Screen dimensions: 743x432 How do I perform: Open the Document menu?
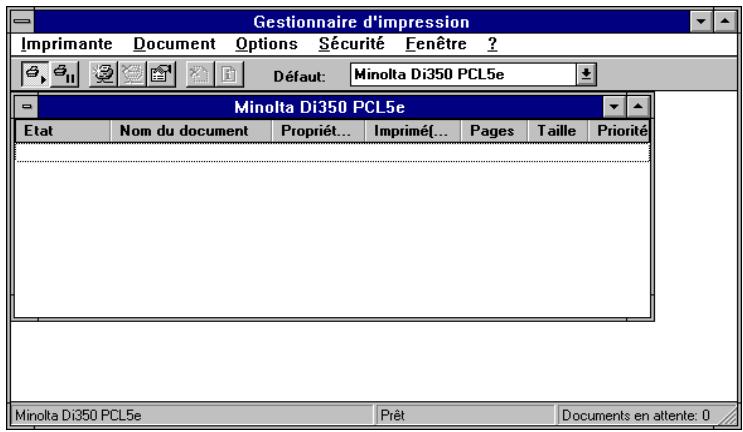point(174,44)
